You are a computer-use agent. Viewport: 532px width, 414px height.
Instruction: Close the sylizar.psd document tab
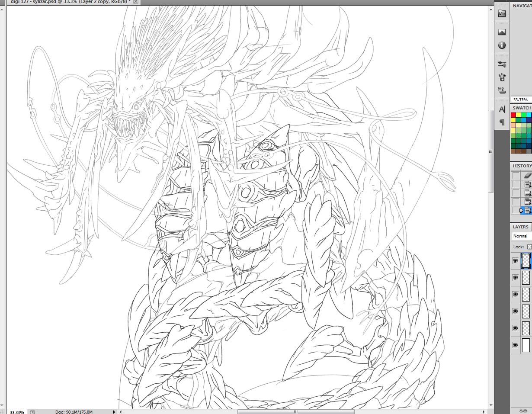point(135,2)
